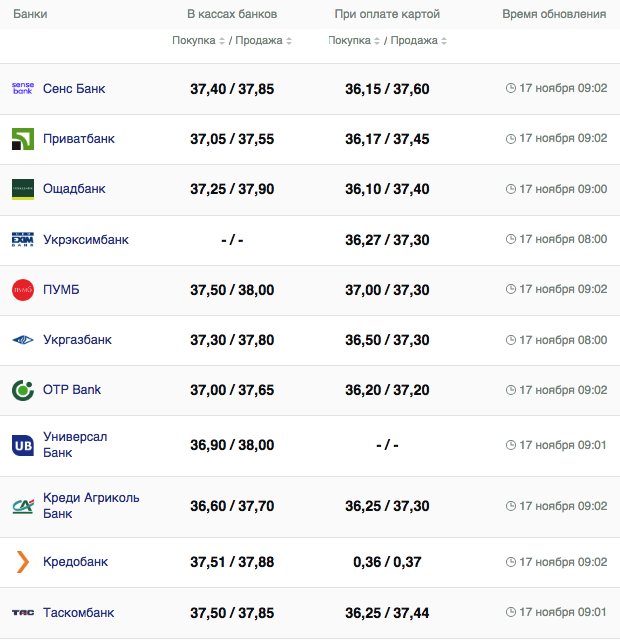Open the Таскомбанк name link

pos(79,612)
